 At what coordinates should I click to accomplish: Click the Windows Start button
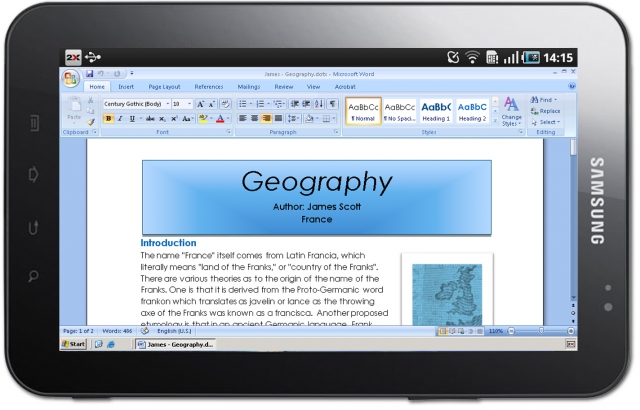coord(73,343)
